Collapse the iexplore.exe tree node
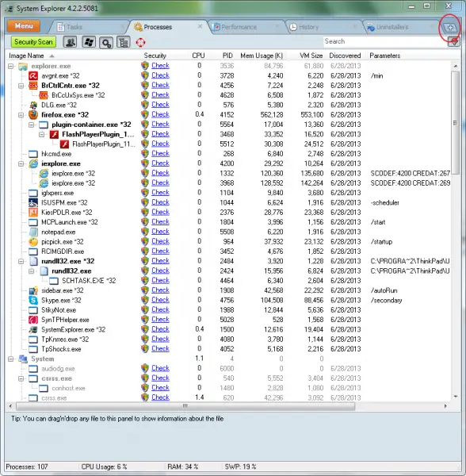 click(x=21, y=164)
